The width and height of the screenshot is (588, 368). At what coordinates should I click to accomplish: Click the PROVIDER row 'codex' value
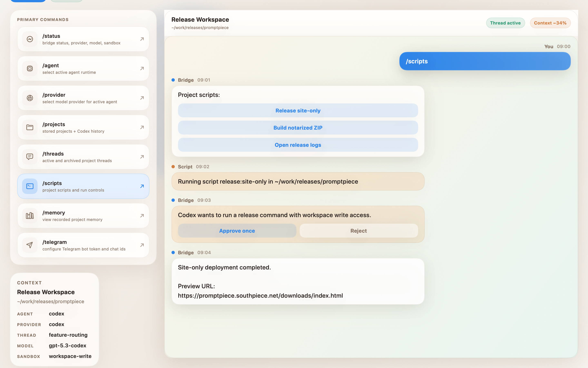(x=56, y=324)
